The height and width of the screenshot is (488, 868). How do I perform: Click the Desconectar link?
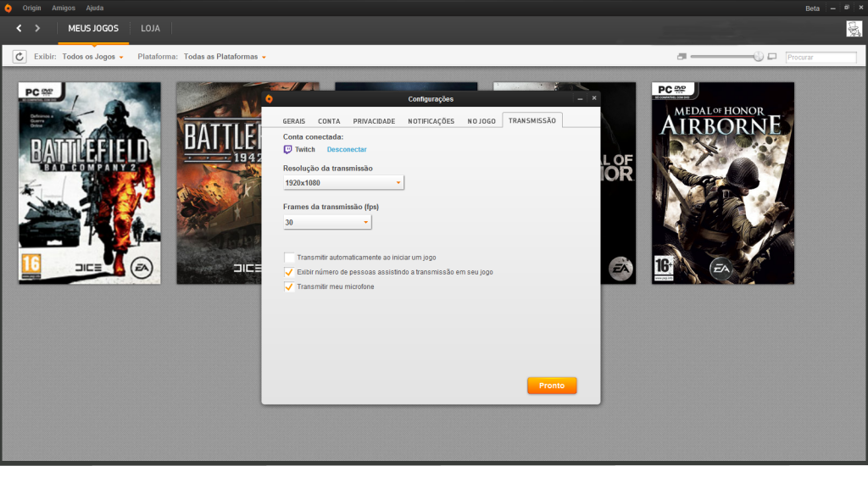pyautogui.click(x=347, y=149)
